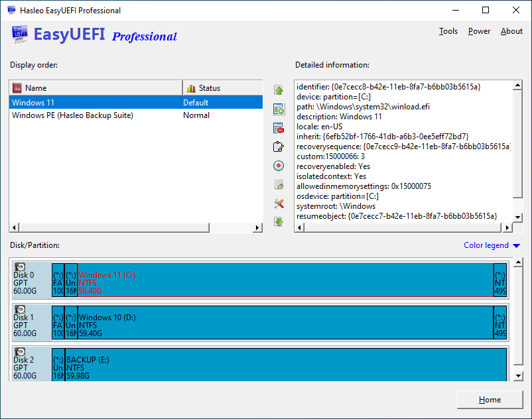Click the Disk 1 drive icon
This screenshot has width=532, height=419.
tap(20, 309)
